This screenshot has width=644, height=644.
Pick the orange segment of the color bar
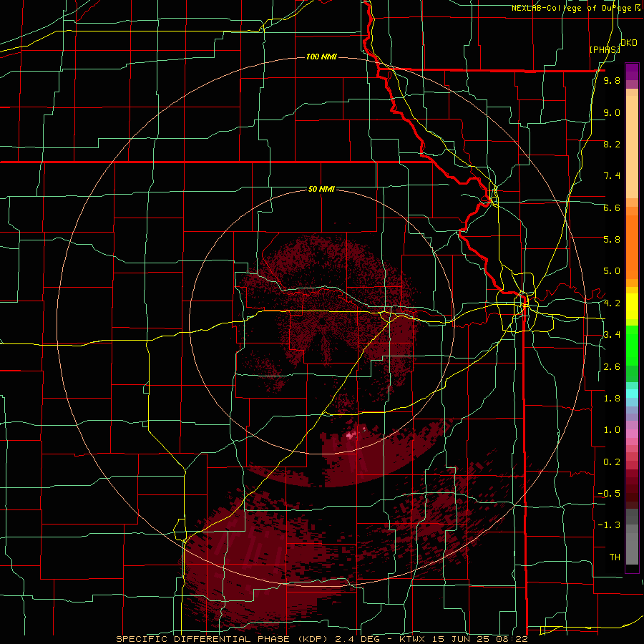pos(632,246)
